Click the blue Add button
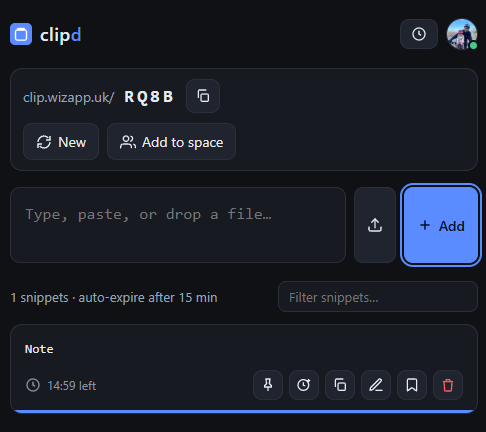 point(441,225)
